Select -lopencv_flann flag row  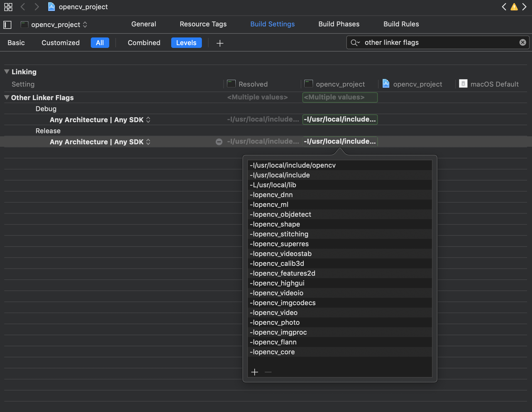pos(340,342)
